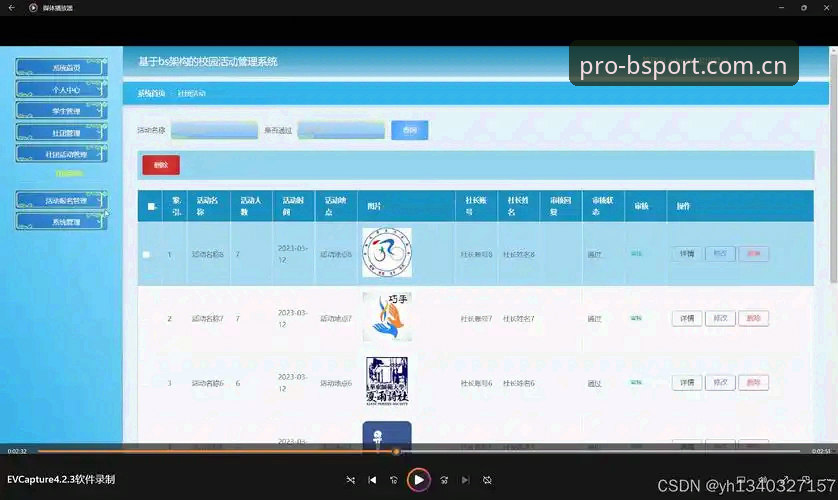This screenshot has height=500, width=838.
Task: Open 详情 for the 活动名称6 row
Action: (x=687, y=382)
